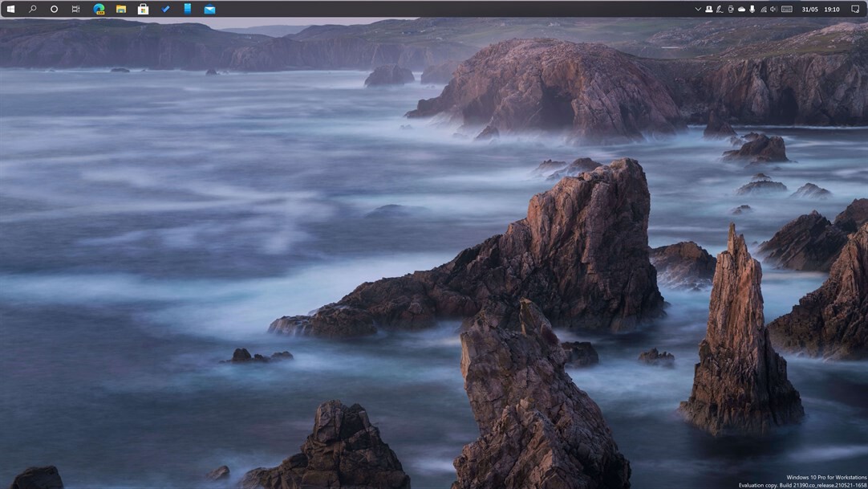Select the Search icon on the taskbar
This screenshot has height=489, width=868.
tap(32, 9)
